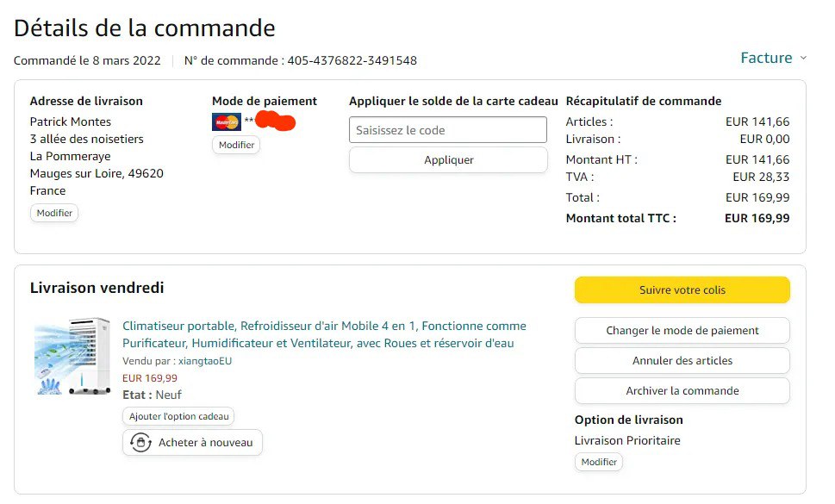The image size is (835, 504).
Task: Archive the order with Archiver la commande
Action: coord(682,390)
